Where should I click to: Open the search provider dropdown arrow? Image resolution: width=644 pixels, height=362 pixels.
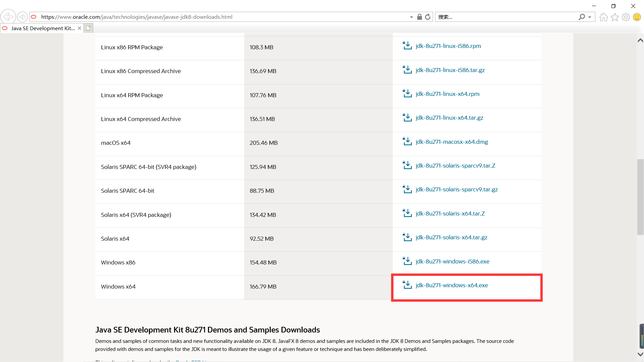(590, 17)
